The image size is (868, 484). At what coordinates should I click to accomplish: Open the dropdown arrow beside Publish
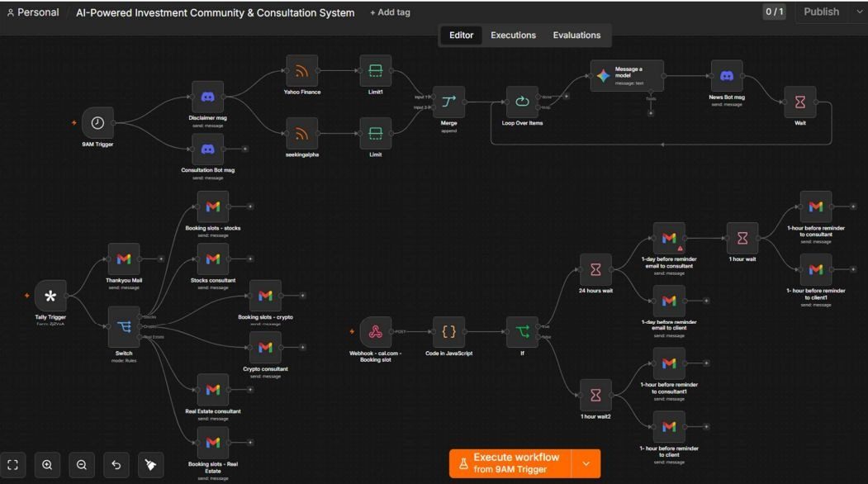pyautogui.click(x=859, y=12)
